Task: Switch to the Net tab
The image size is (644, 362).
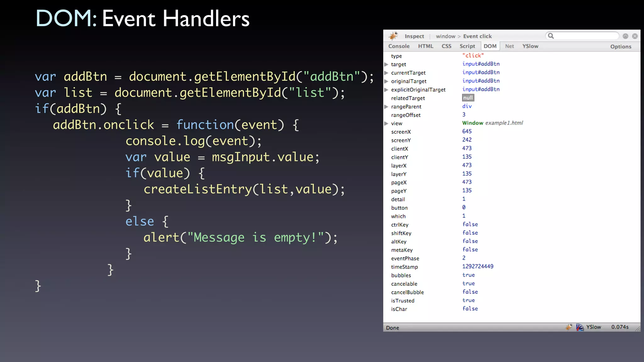Action: [509, 46]
